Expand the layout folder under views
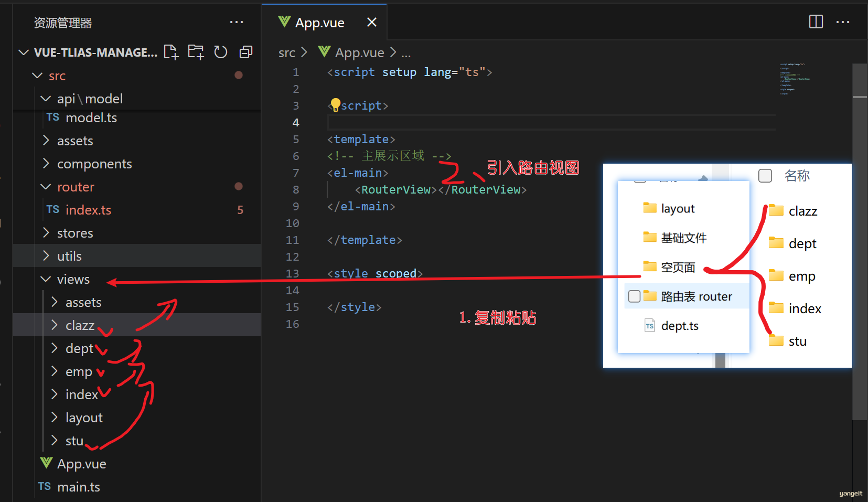Image resolution: width=868 pixels, height=502 pixels. [x=54, y=418]
